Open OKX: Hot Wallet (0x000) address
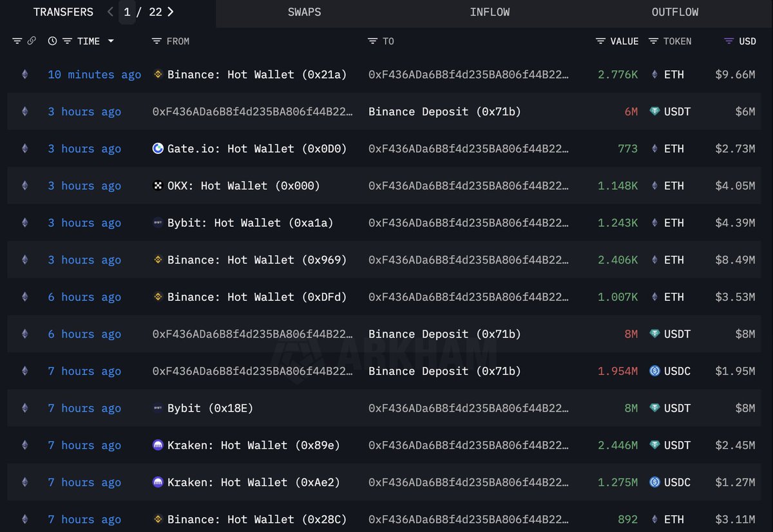The image size is (773, 532). pos(243,186)
